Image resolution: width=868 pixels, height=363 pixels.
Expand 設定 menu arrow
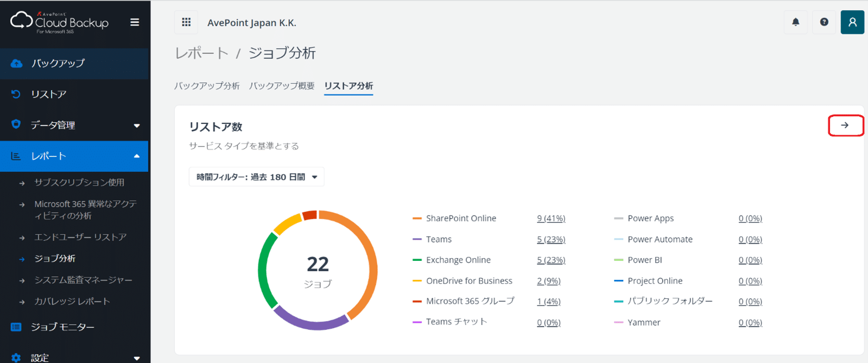pos(137,358)
